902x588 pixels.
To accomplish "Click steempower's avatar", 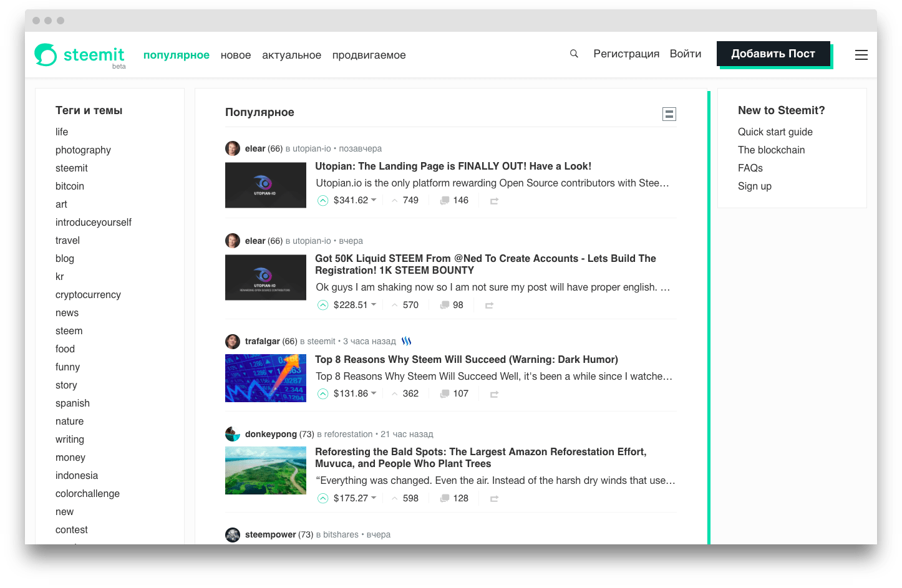I will [x=233, y=534].
